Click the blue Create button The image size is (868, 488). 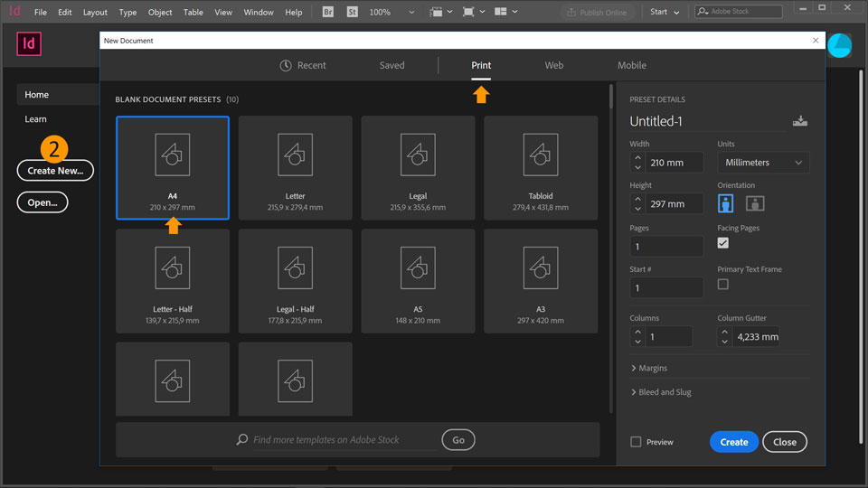(734, 442)
